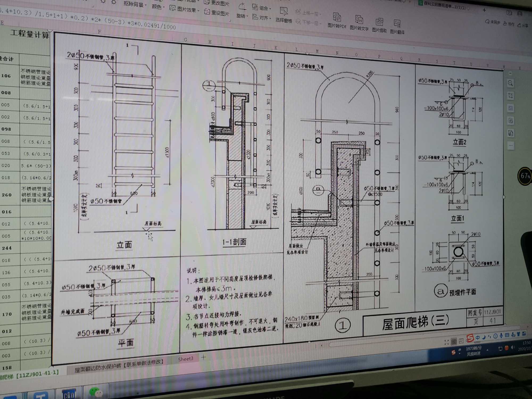Image resolution: width=532 pixels, height=399 pixels.
Task: Select the cell with 5.6*（50-3）
Action: click(36, 166)
